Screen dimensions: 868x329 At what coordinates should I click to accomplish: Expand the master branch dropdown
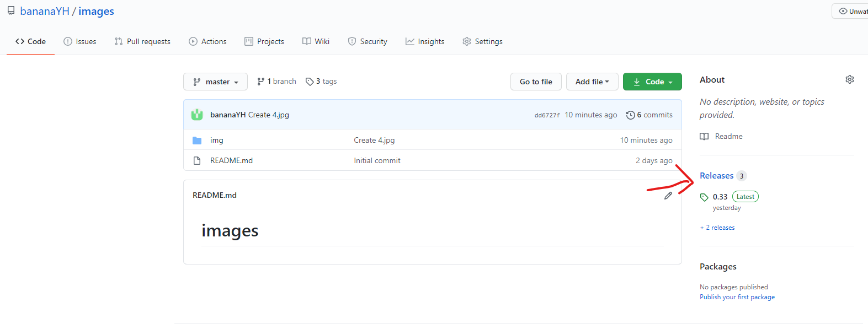point(215,82)
